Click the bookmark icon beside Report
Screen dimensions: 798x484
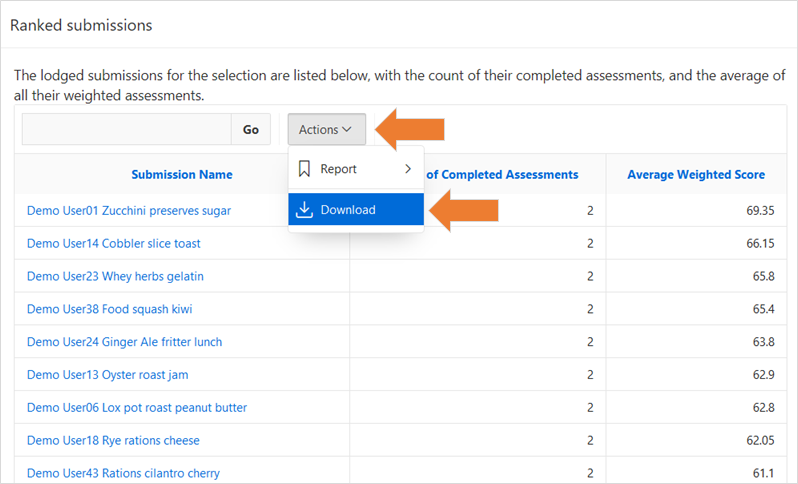pyautogui.click(x=305, y=169)
